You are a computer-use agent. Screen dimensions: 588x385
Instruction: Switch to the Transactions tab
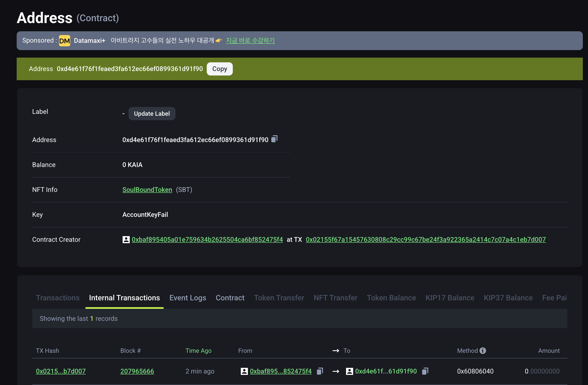[58, 298]
